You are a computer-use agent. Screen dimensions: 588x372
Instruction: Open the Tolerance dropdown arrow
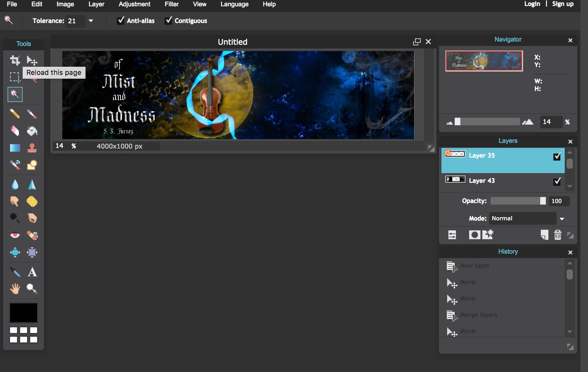pyautogui.click(x=91, y=21)
